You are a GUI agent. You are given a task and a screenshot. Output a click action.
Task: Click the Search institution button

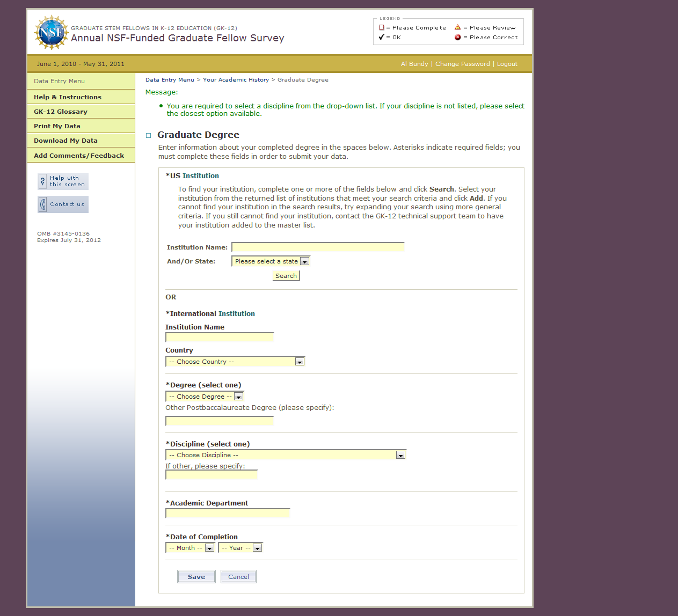[286, 276]
